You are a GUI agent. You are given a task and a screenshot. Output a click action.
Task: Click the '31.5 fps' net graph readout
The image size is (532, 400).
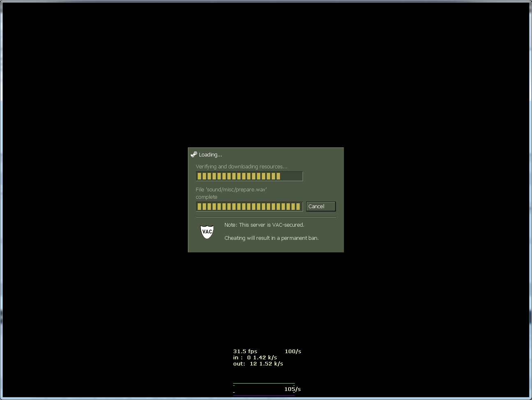[245, 351]
